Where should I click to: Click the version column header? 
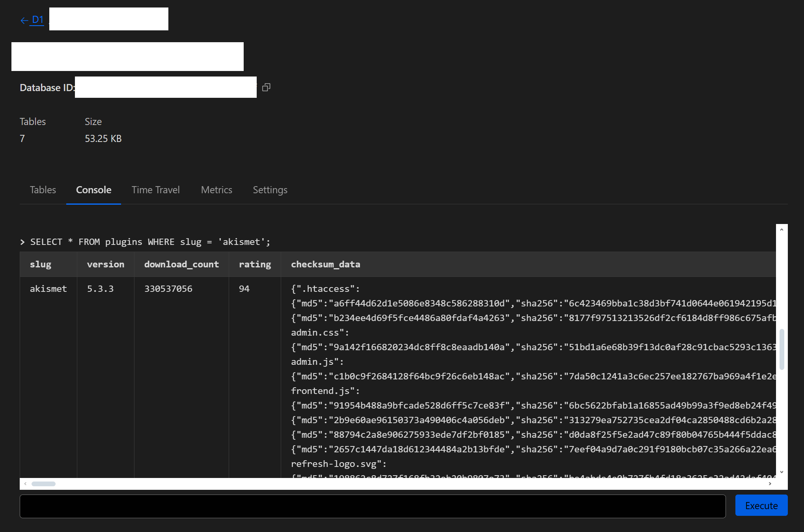tap(106, 264)
